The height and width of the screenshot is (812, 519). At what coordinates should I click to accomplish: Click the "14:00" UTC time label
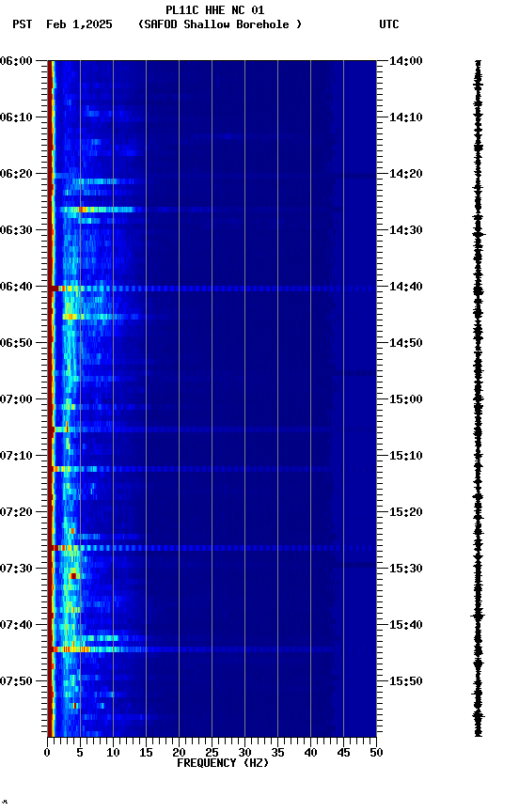pos(406,61)
